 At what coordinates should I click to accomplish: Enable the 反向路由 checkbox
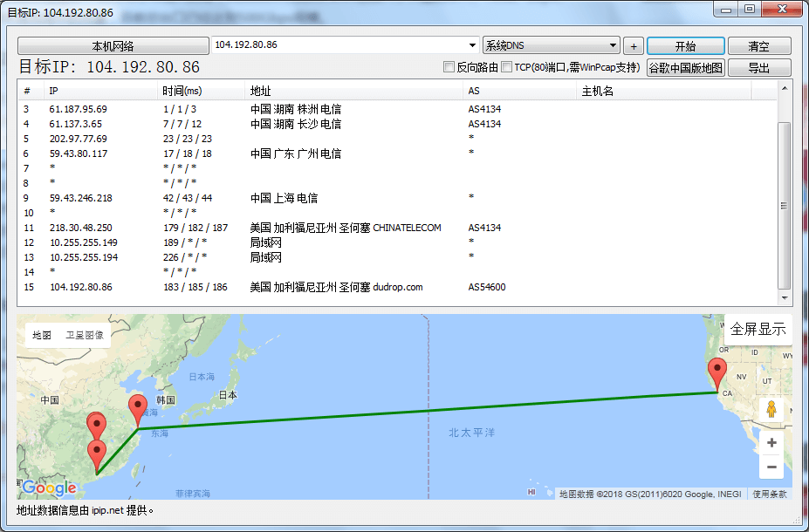tap(449, 67)
